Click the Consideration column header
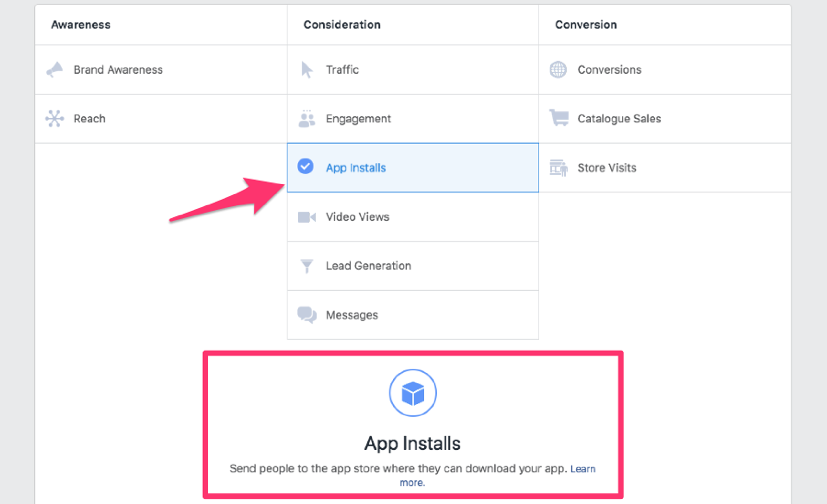Viewport: 827px width, 504px height. coord(342,25)
